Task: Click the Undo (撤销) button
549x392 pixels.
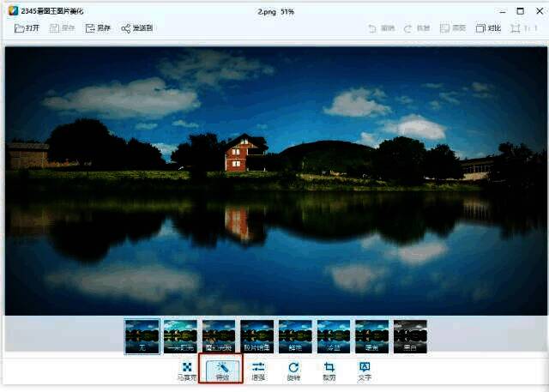Action: [x=383, y=28]
